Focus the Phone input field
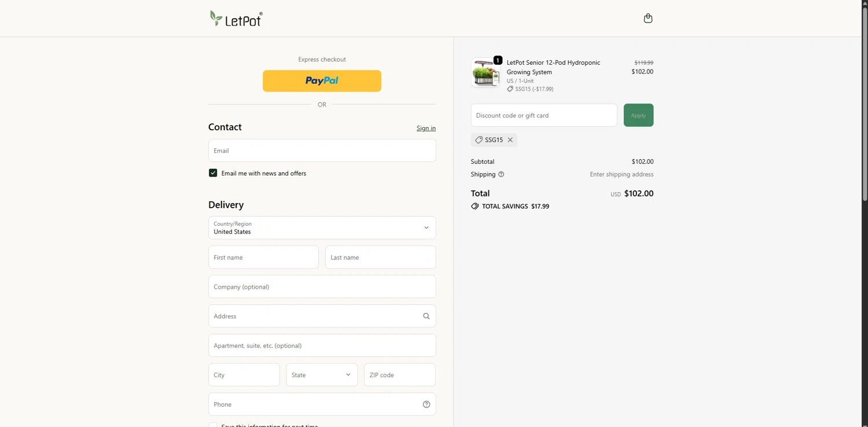 322,404
